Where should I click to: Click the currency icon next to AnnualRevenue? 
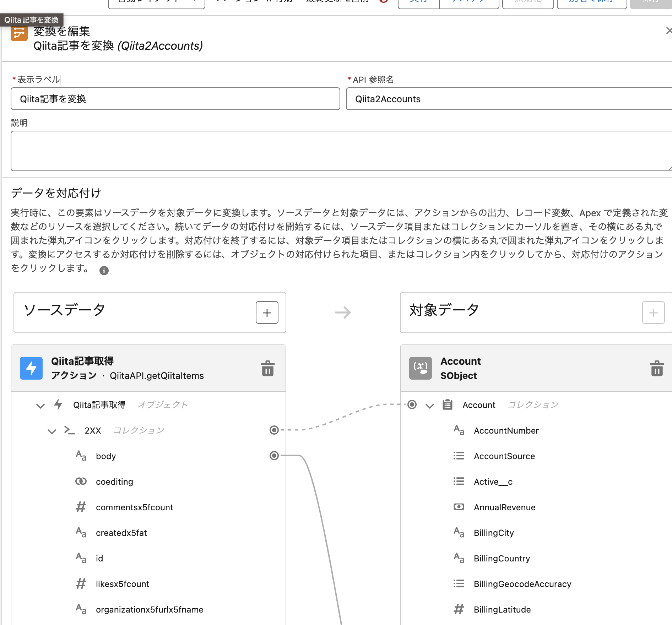459,507
